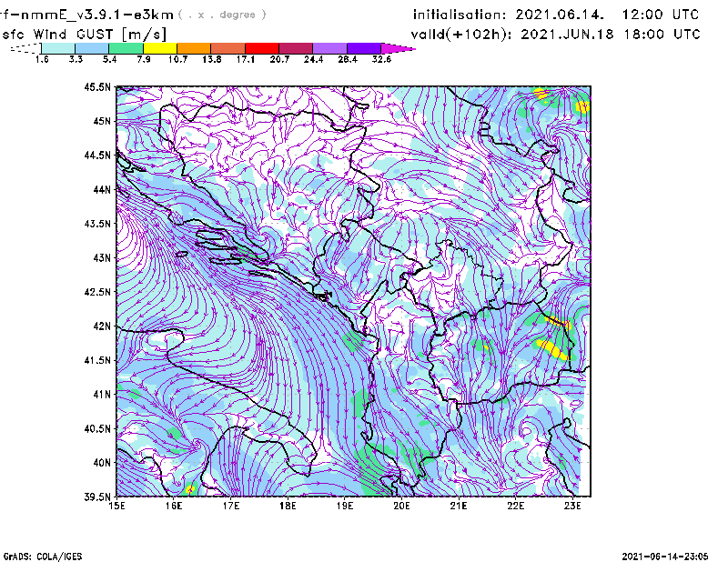Click the light cyan legend swatch above 1.6
Screen dimensions: 728x562
pyautogui.click(x=58, y=48)
